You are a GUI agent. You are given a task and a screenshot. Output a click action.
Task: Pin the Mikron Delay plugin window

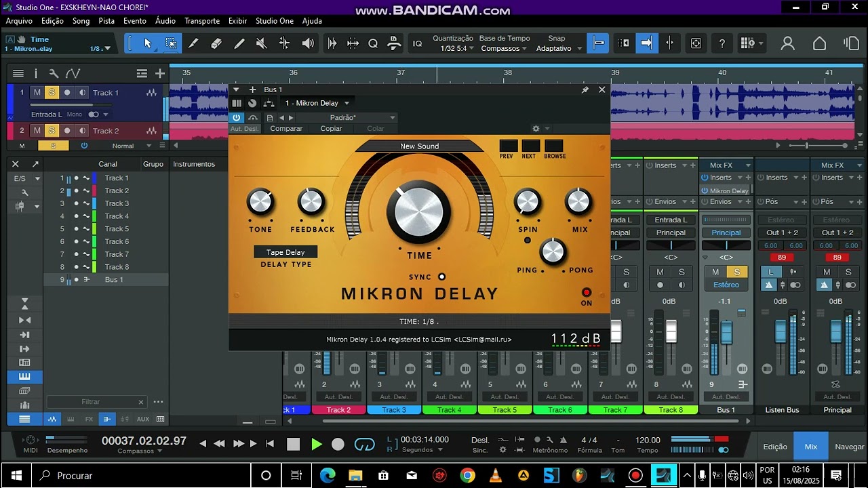click(585, 89)
